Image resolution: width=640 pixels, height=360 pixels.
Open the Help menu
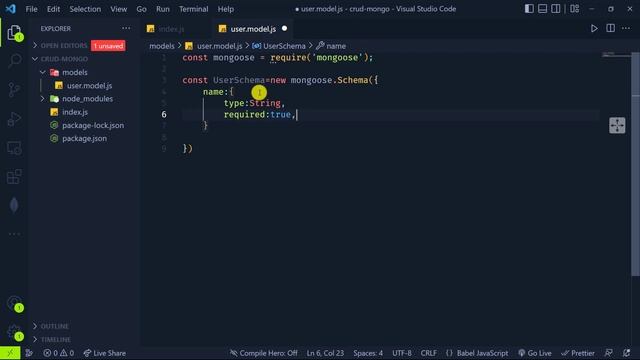(x=226, y=9)
